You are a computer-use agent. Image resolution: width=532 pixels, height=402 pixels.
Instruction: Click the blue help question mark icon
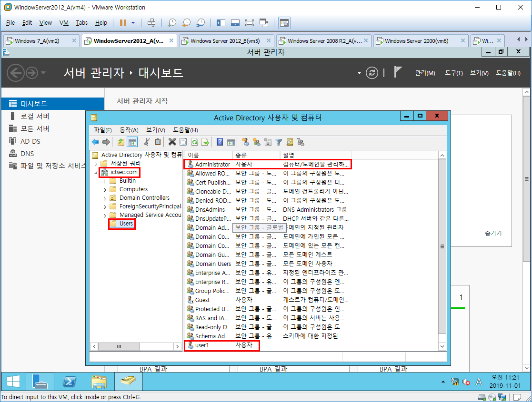coord(220,142)
